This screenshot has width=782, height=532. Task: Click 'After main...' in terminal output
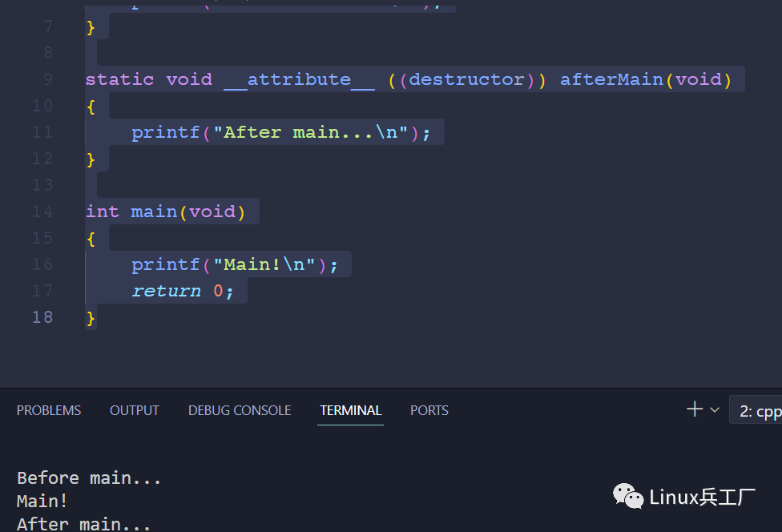pyautogui.click(x=83, y=524)
